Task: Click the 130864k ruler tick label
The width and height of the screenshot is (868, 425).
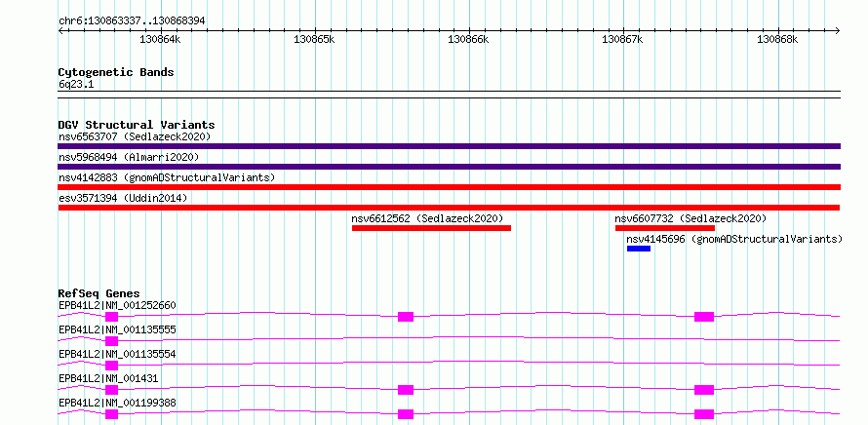Action: (x=161, y=39)
